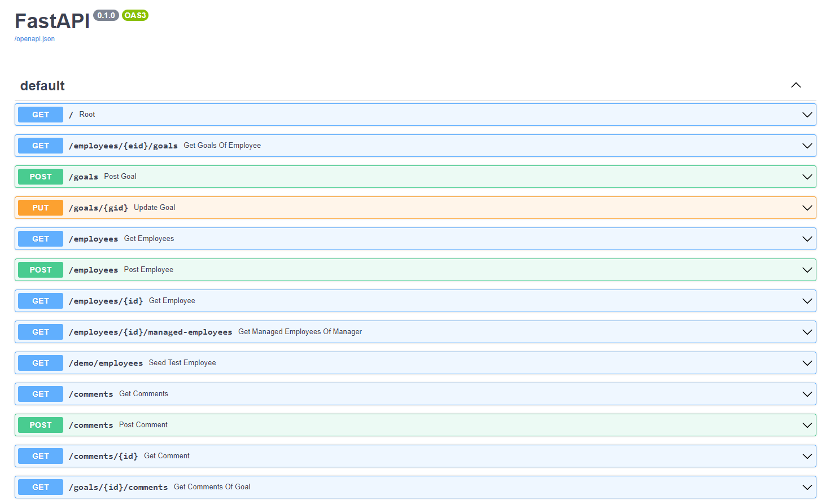Expand the Seed Test Employee chevron

click(807, 363)
